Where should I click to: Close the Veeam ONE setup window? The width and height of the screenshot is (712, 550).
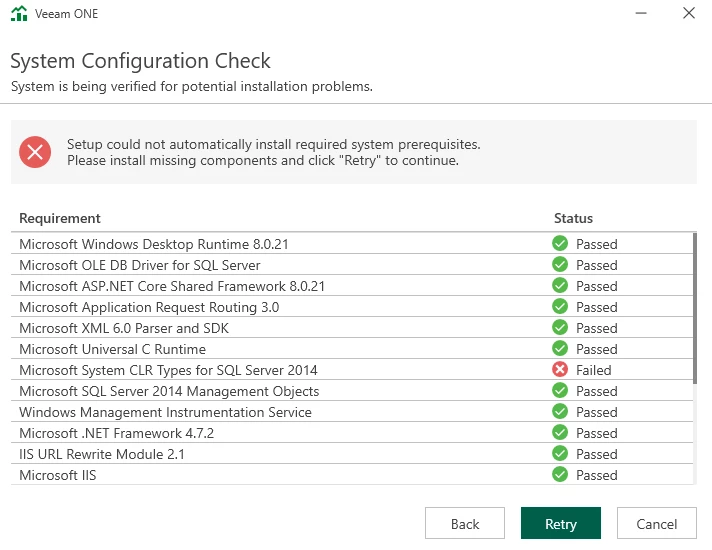688,14
